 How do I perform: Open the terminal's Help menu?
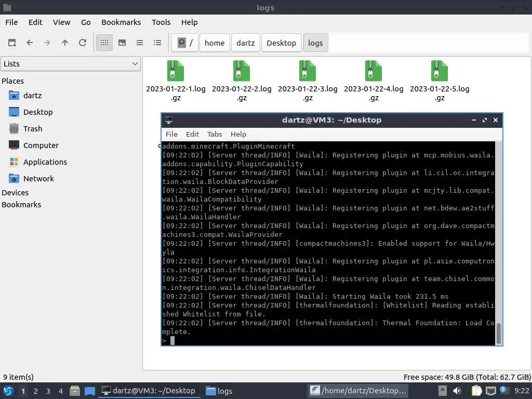238,135
